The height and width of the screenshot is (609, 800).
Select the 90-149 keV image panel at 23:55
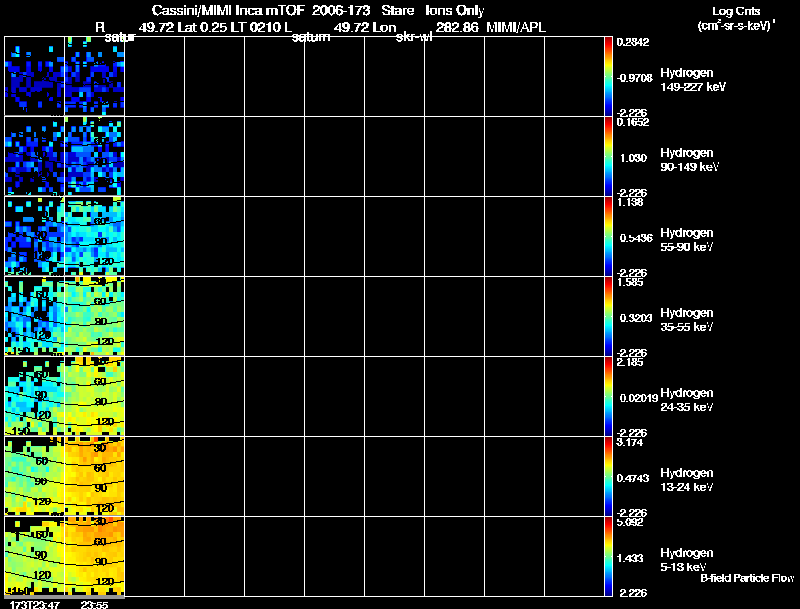95,156
